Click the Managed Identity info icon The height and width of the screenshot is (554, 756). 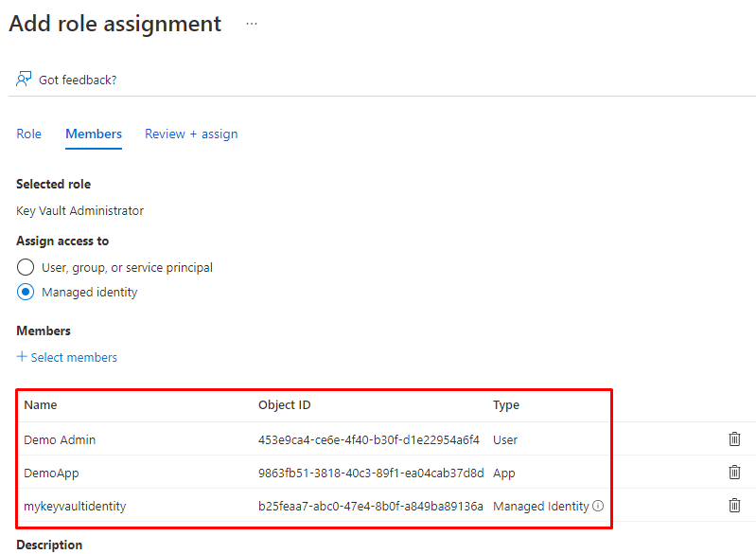598,506
